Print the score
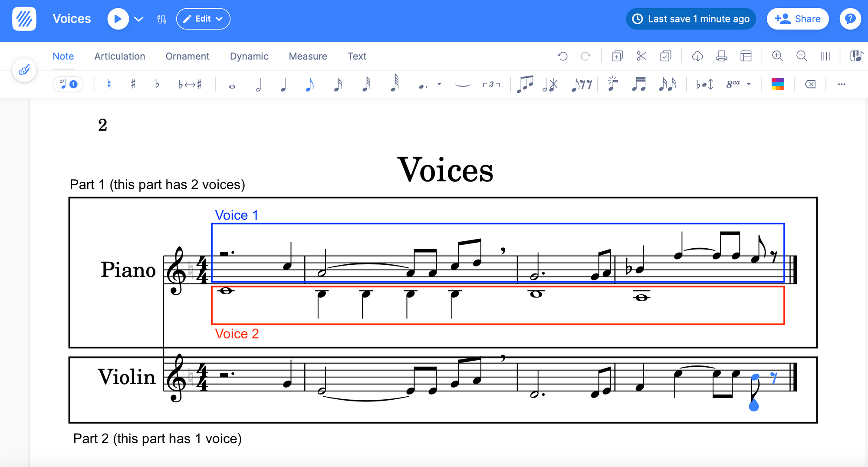The height and width of the screenshot is (467, 868). click(722, 56)
